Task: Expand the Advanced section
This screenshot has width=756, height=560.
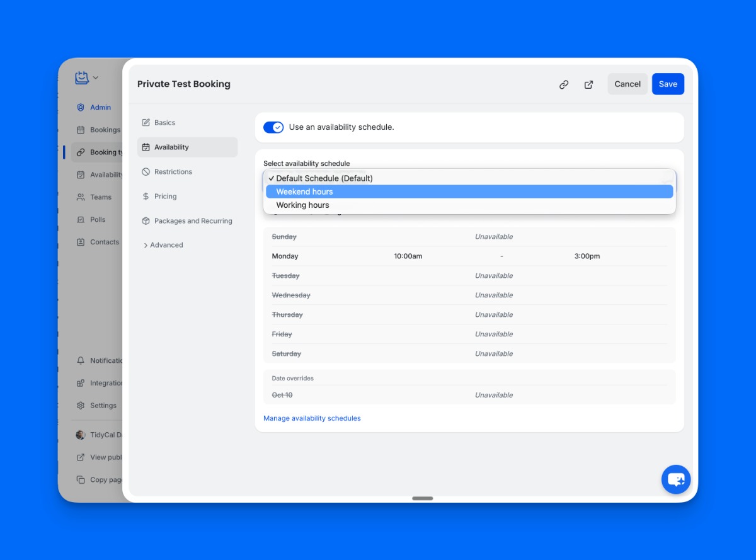Action: [x=163, y=245]
